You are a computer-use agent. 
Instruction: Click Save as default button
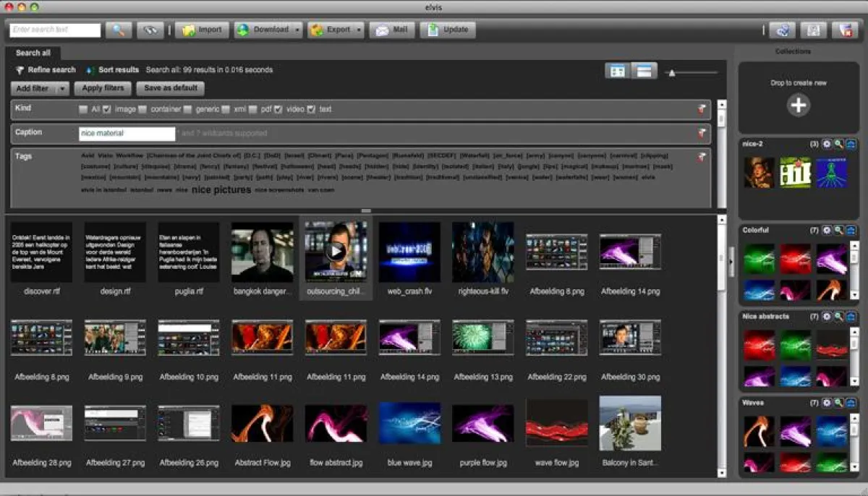tap(170, 88)
